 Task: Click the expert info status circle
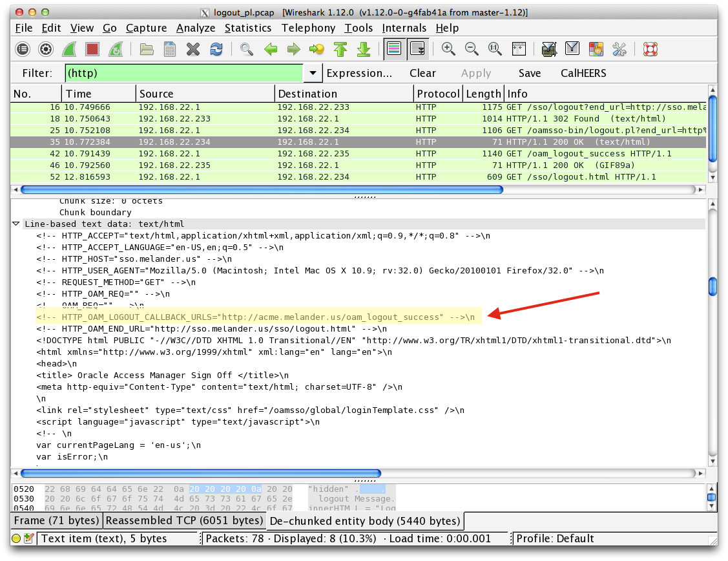tap(16, 539)
